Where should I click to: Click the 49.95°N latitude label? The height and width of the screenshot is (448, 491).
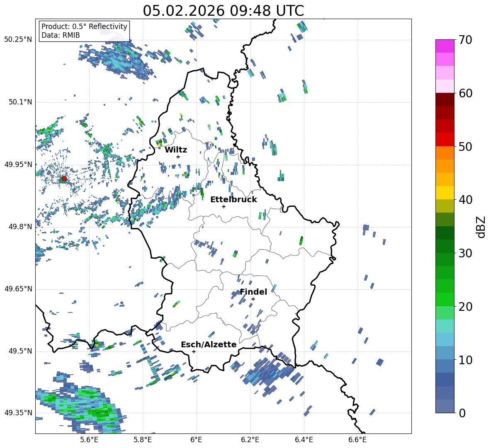(18, 164)
